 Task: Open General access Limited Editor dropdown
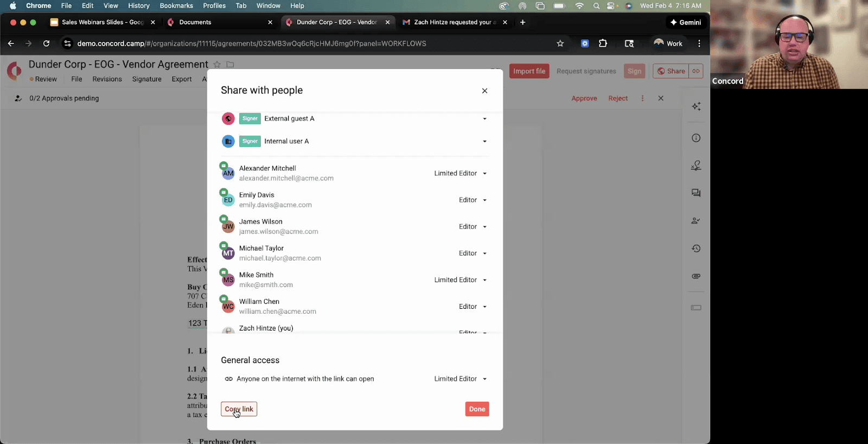[x=461, y=378]
